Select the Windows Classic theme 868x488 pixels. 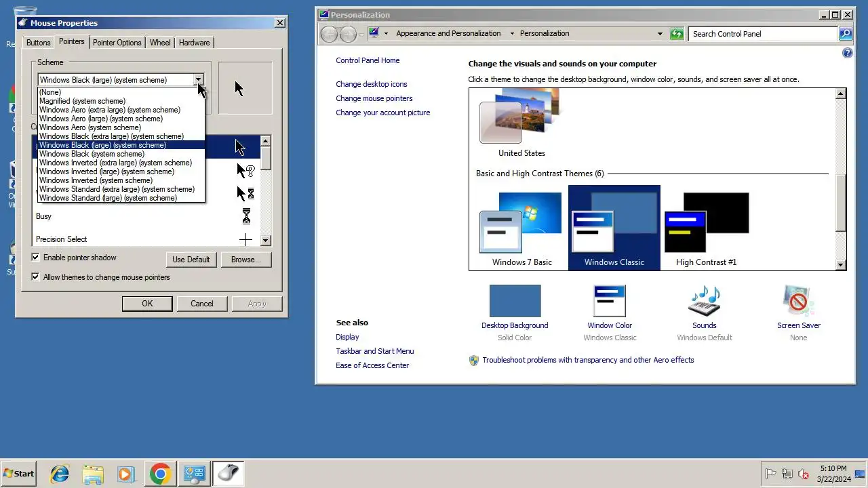click(x=614, y=228)
